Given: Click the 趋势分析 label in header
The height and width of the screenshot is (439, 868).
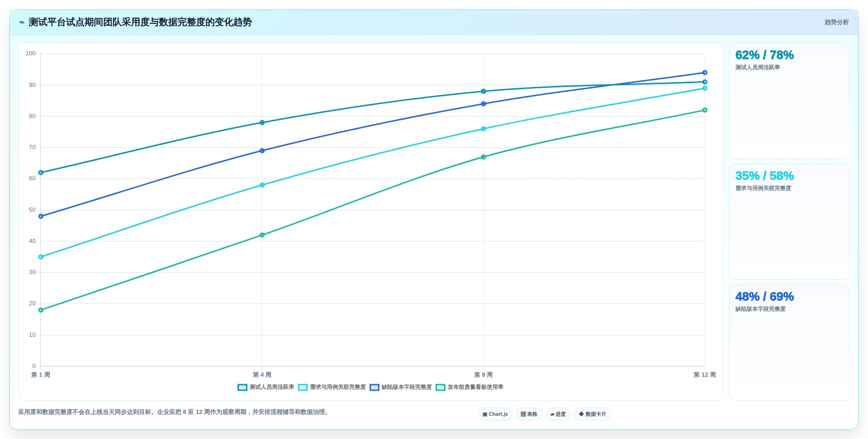Looking at the screenshot, I should [x=836, y=22].
